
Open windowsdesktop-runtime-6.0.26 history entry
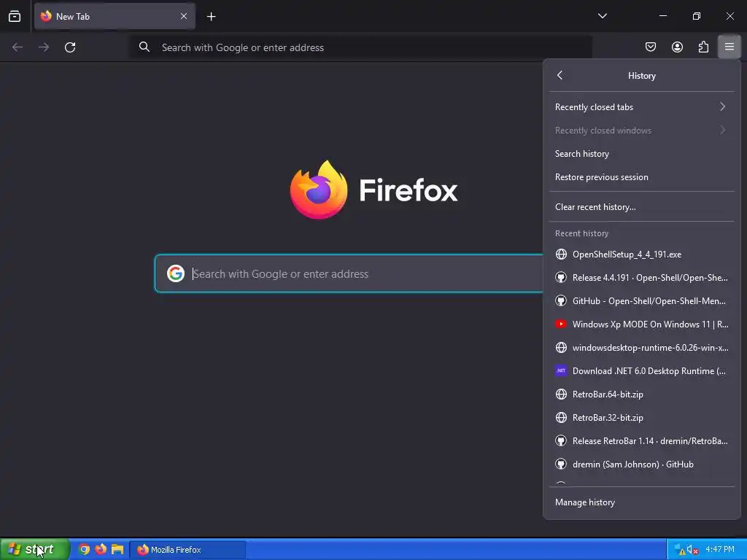(642, 348)
